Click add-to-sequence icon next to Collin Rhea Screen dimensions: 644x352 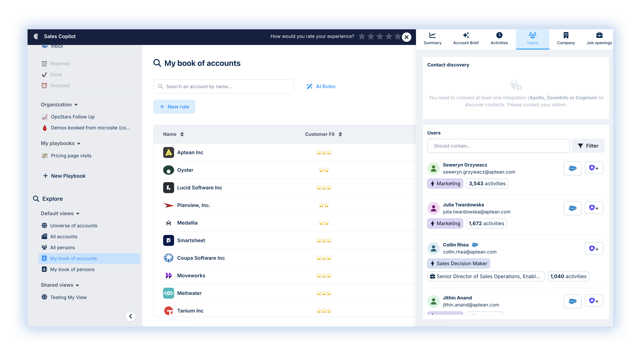pyautogui.click(x=594, y=248)
